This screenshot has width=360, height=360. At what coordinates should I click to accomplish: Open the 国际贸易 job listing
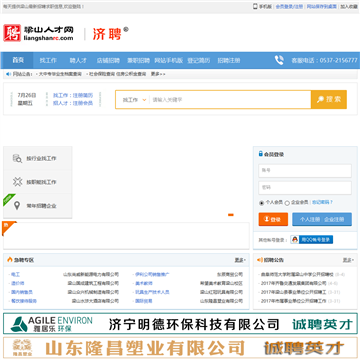(x=144, y=301)
